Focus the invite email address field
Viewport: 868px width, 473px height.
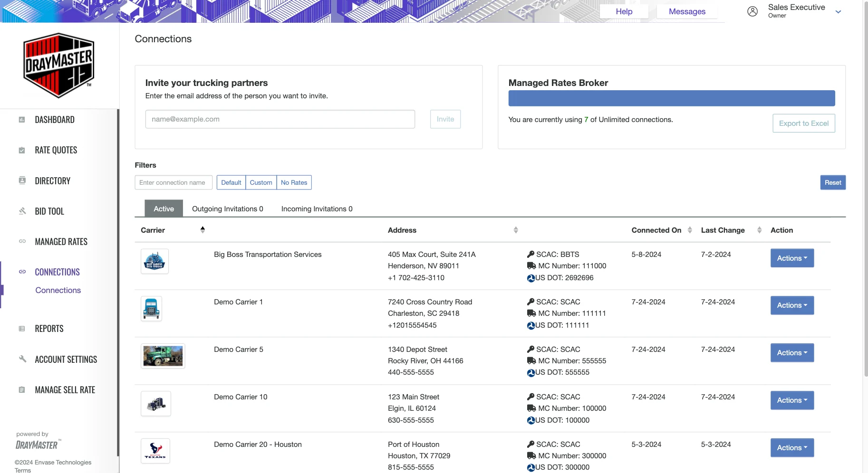(280, 119)
